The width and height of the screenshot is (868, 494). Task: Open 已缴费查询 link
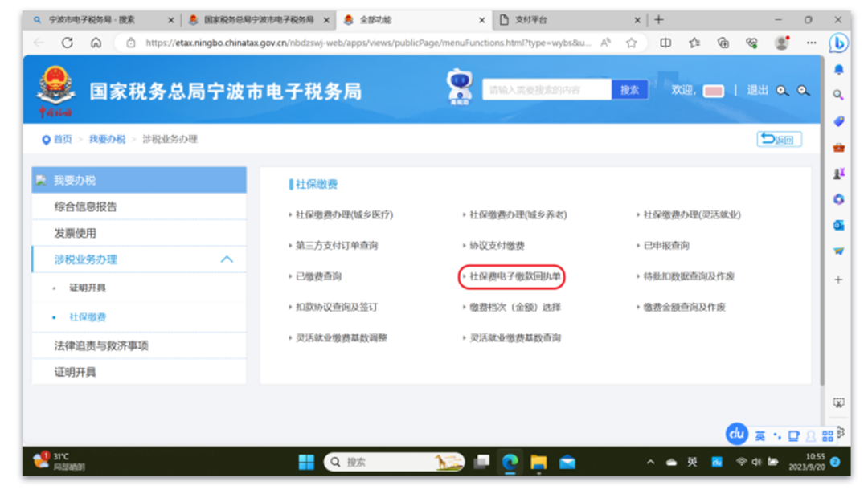pyautogui.click(x=318, y=276)
